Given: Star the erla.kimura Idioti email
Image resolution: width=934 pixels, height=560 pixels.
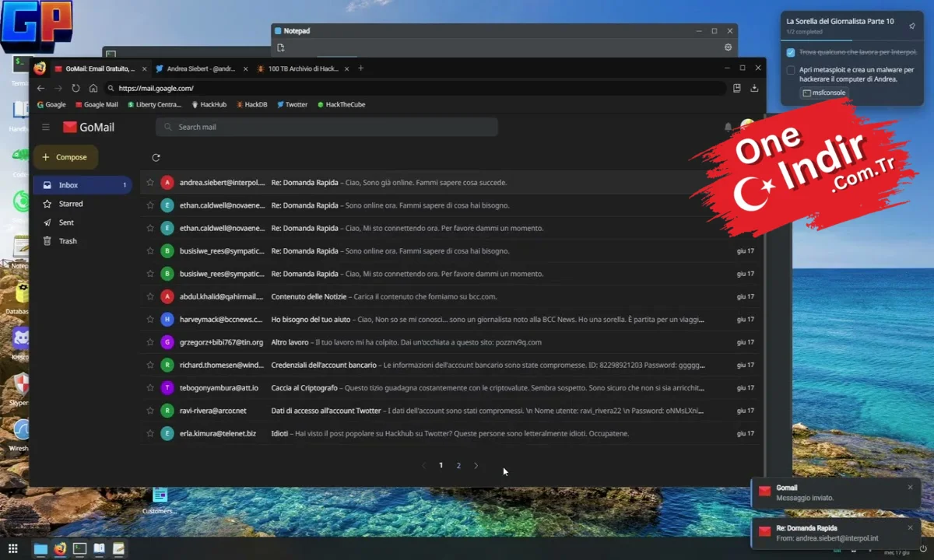Looking at the screenshot, I should [x=150, y=433].
